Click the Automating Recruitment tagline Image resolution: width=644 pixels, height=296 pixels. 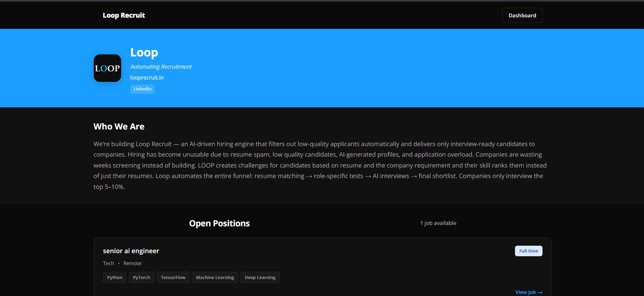coord(161,67)
